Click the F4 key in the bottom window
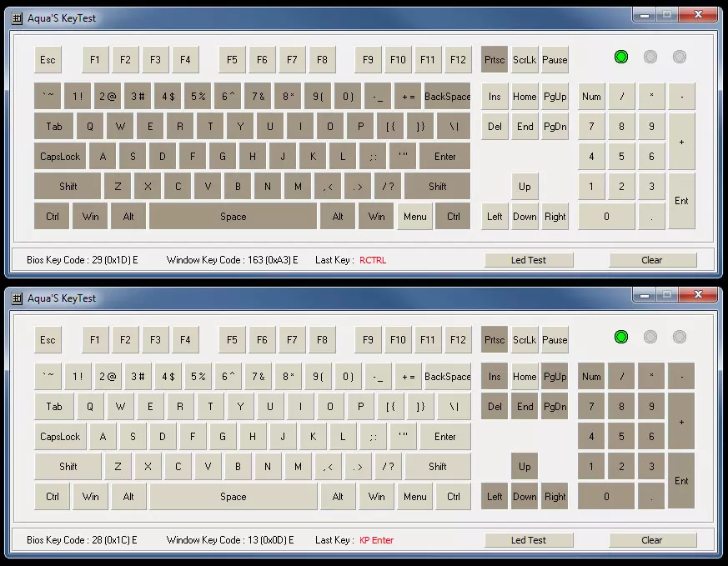 coord(185,339)
